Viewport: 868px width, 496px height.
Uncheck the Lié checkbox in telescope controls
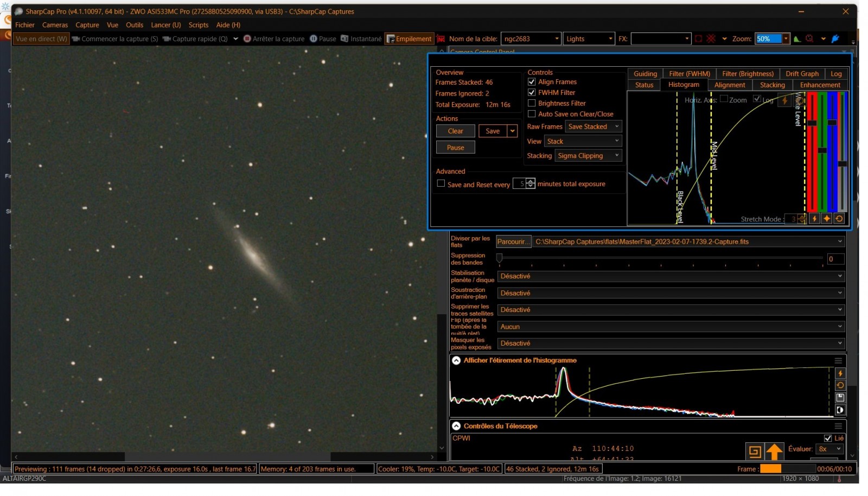click(828, 438)
